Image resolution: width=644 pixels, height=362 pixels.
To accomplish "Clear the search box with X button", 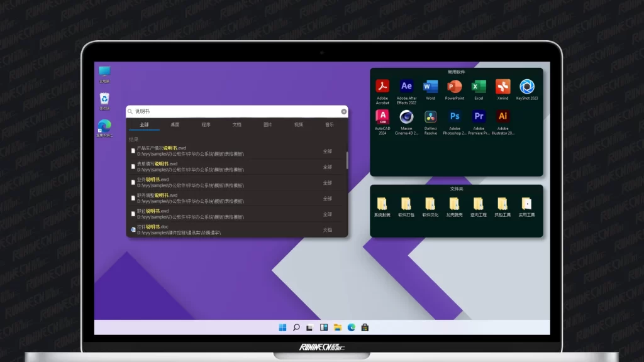I will tap(343, 111).
